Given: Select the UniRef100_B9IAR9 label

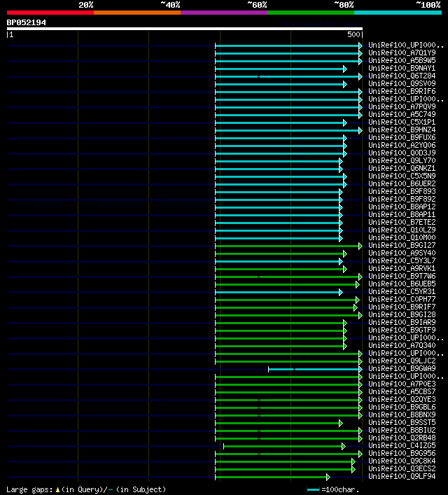Looking at the screenshot, I should 402,322.
